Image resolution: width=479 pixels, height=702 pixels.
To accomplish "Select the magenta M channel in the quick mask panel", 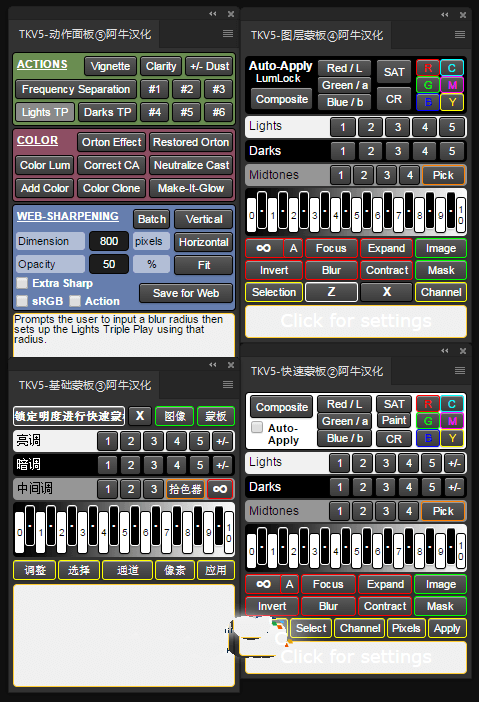I will [452, 421].
